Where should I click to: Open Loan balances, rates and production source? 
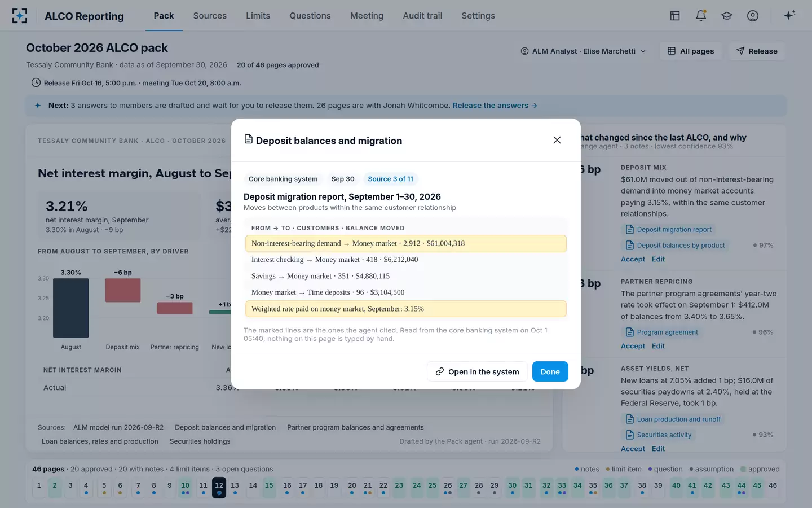100,441
